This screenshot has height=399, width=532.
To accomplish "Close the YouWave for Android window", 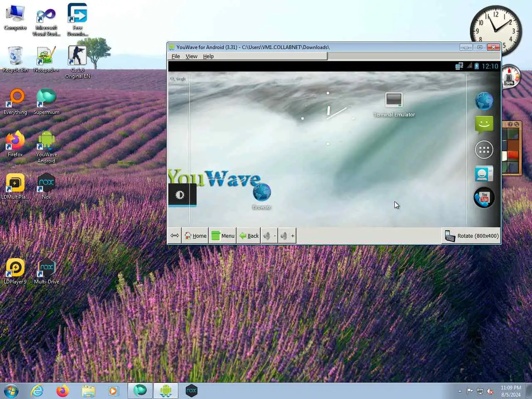I will [493, 47].
